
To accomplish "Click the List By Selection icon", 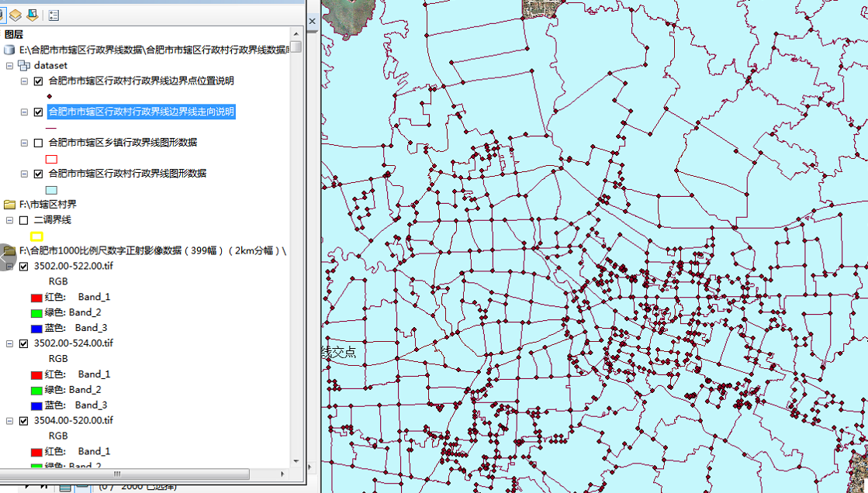I will pyautogui.click(x=33, y=15).
